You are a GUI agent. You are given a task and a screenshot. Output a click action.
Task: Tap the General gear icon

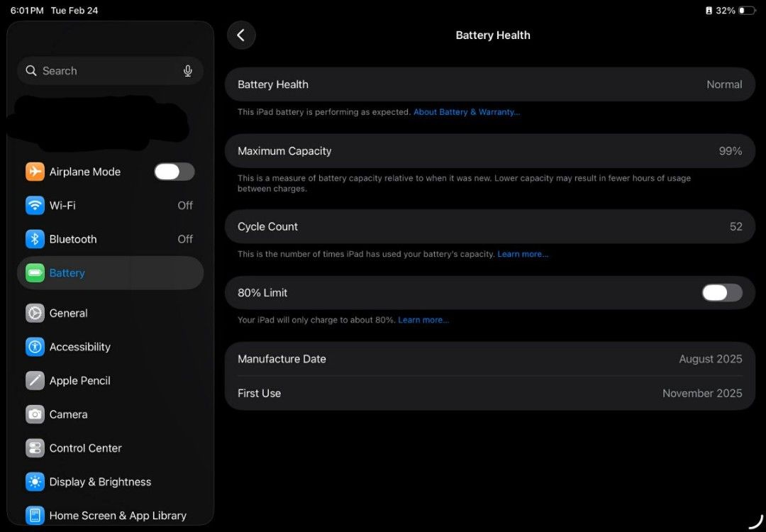point(35,313)
